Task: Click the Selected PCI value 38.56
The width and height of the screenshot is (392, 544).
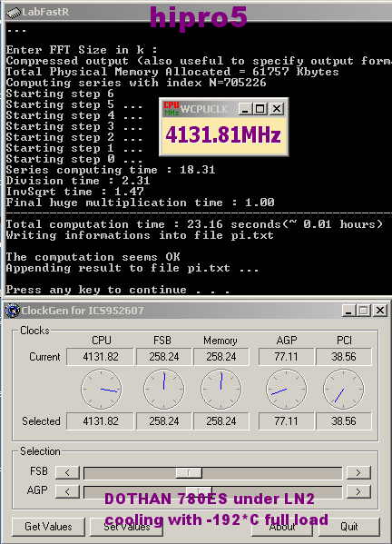Action: tap(344, 421)
